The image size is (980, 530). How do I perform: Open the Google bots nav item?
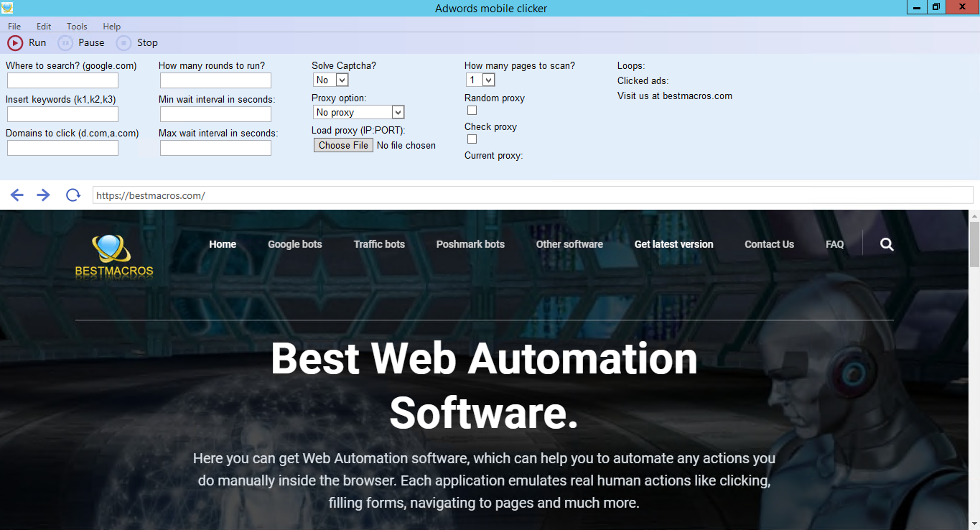point(295,244)
